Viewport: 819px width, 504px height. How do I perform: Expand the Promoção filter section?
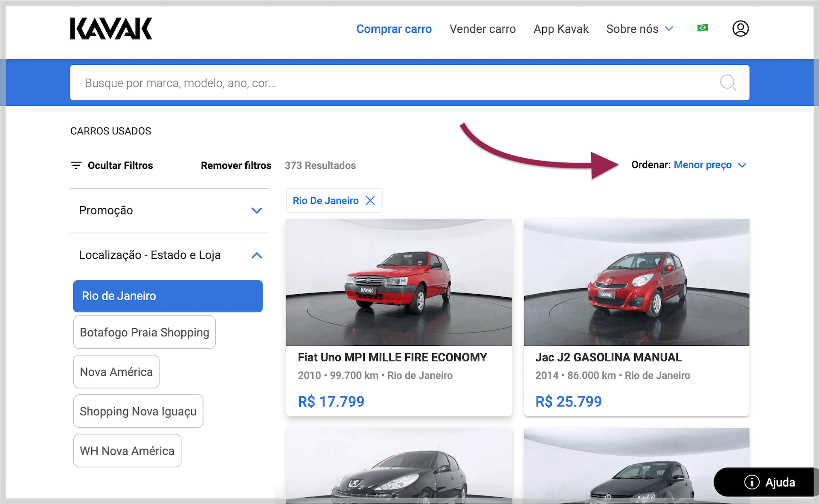(x=256, y=211)
